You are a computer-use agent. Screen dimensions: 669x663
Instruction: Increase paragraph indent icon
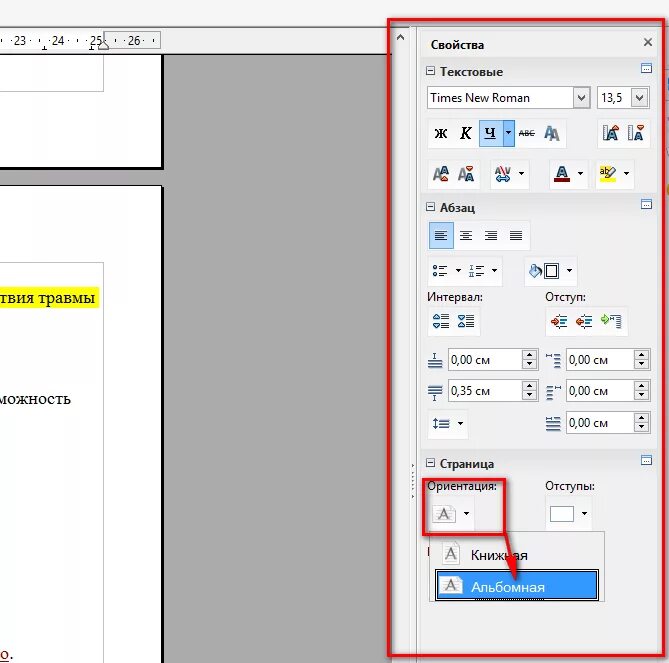(558, 321)
